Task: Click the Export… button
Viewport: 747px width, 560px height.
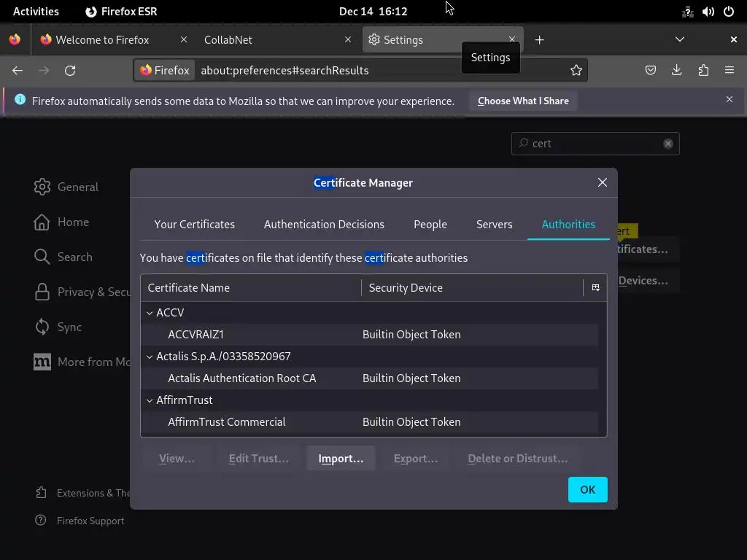Action: click(415, 458)
